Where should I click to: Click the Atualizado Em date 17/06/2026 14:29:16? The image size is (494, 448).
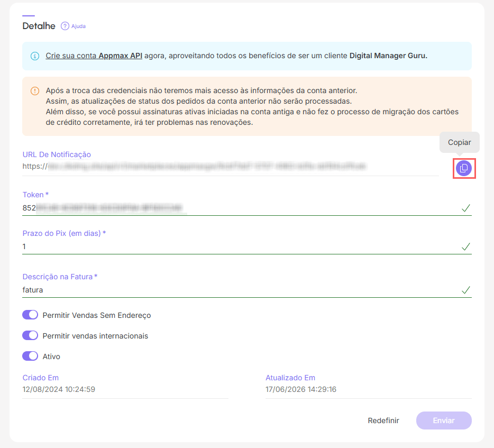(301, 389)
